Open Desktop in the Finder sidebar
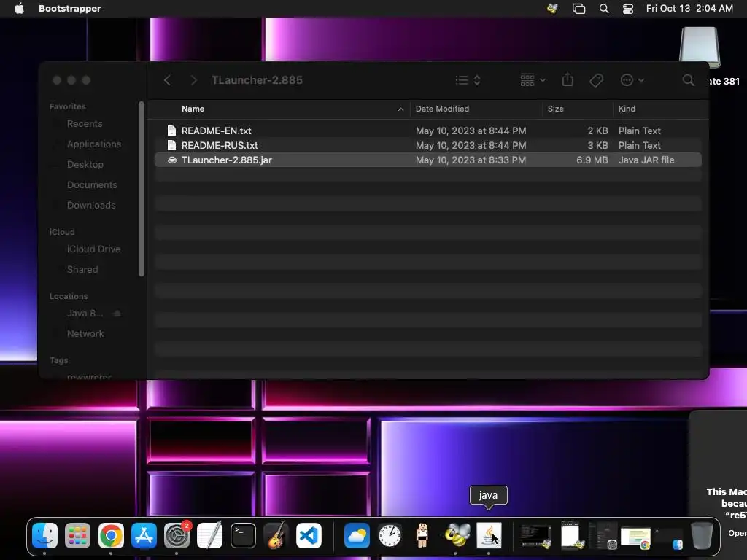The height and width of the screenshot is (560, 747). [x=85, y=164]
